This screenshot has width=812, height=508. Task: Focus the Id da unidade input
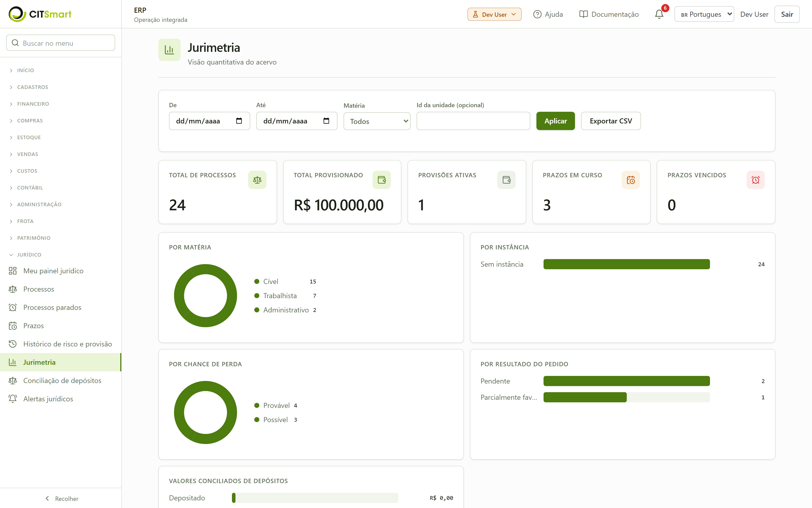[x=473, y=121]
